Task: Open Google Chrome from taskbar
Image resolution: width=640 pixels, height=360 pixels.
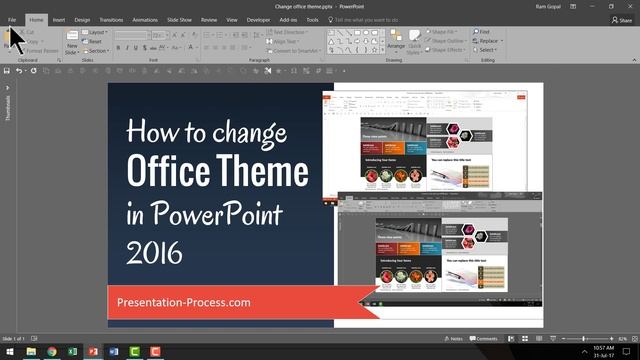Action: 52,351
